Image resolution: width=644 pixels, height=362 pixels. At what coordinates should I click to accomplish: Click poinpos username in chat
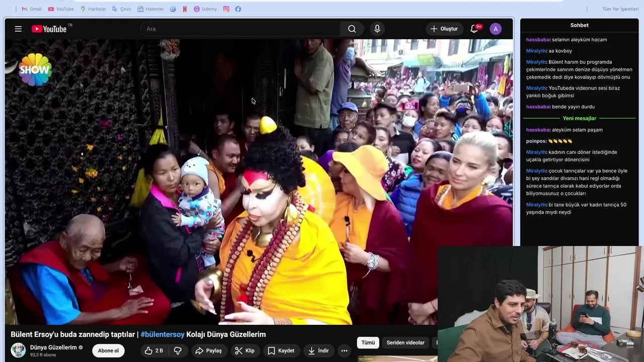(x=536, y=141)
